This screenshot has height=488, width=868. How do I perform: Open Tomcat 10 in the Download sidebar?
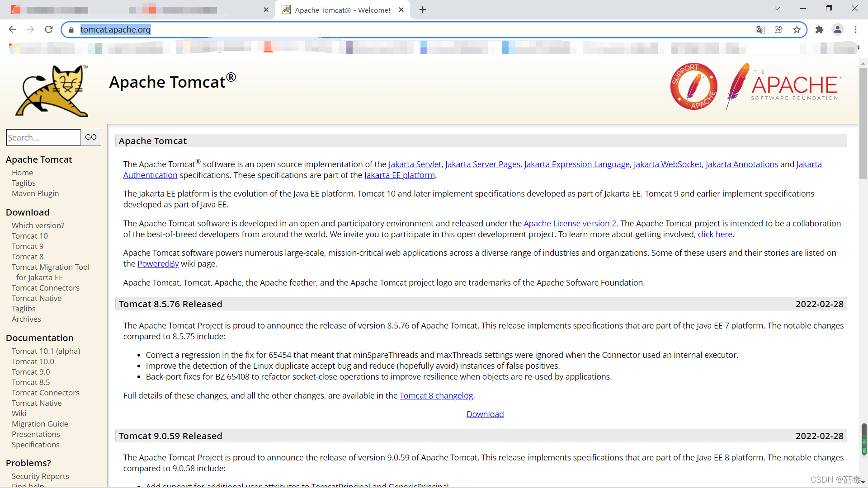tap(30, 236)
